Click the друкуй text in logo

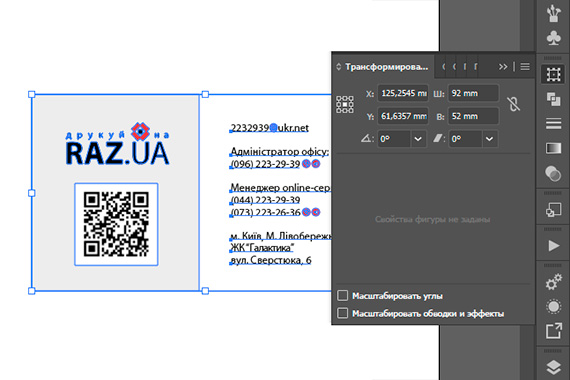click(x=95, y=135)
